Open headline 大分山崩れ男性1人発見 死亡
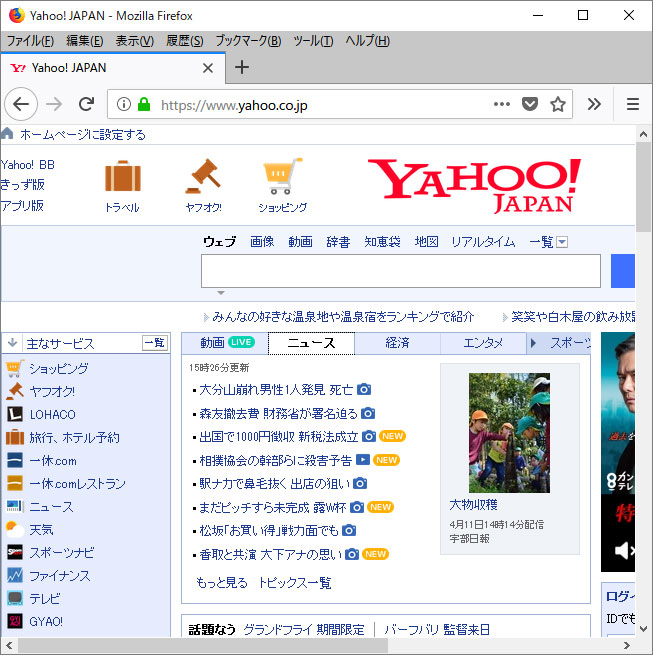 click(276, 390)
